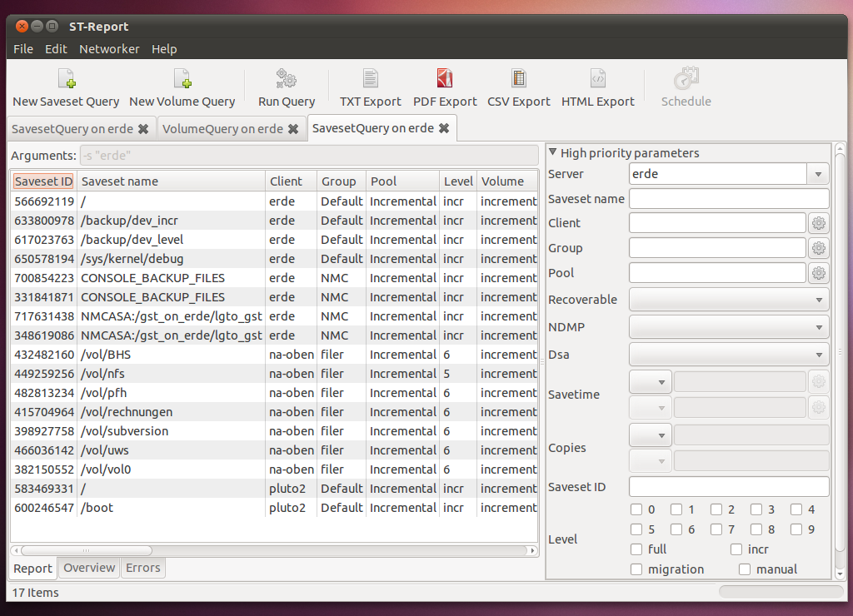Select the row with saveset /sys/kernel/debug
Viewport: 853px width, 616px height.
click(x=274, y=259)
